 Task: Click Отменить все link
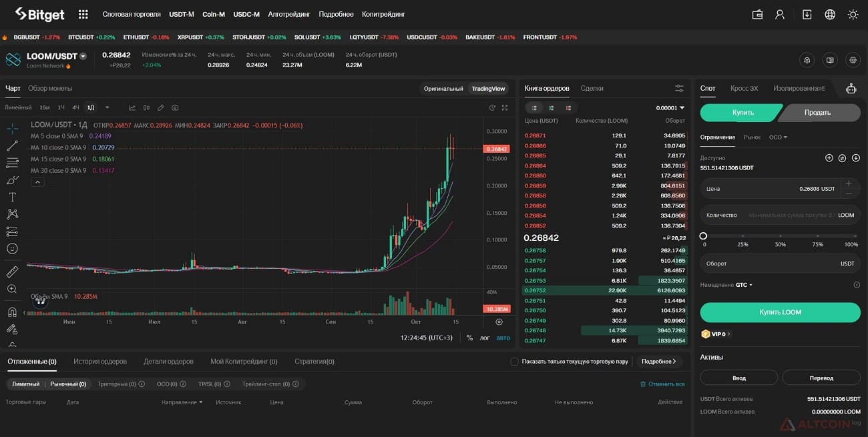[662, 384]
